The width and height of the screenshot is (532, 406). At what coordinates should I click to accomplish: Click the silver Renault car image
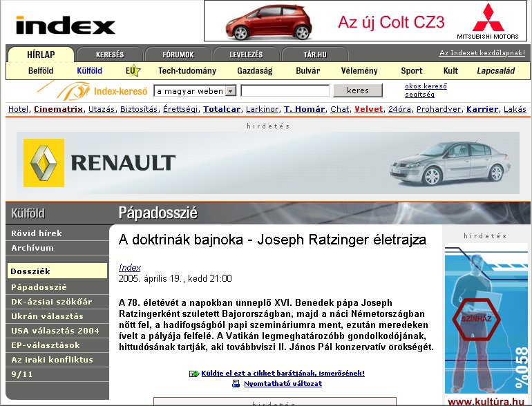coord(450,163)
